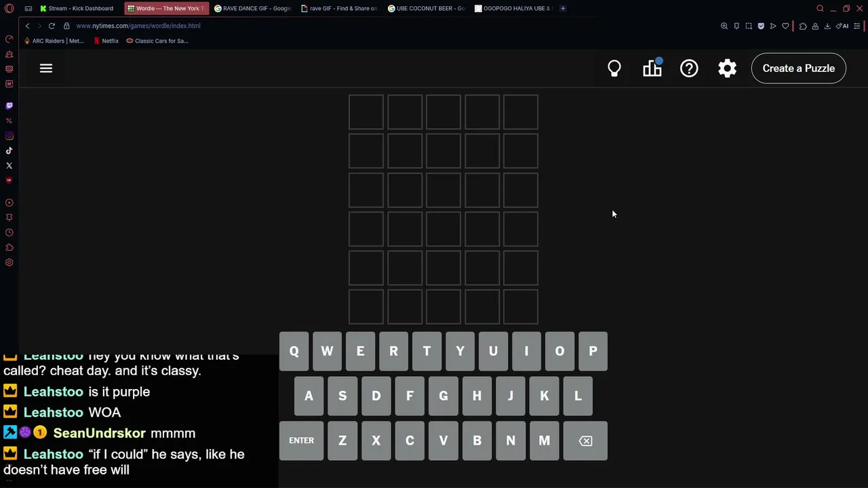This screenshot has height=488, width=868.
Task: Open the Netflix bookmark
Action: 106,41
